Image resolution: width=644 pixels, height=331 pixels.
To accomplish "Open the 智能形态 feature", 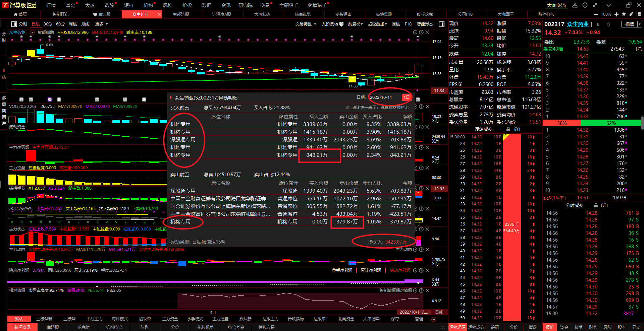I will point(425,24).
